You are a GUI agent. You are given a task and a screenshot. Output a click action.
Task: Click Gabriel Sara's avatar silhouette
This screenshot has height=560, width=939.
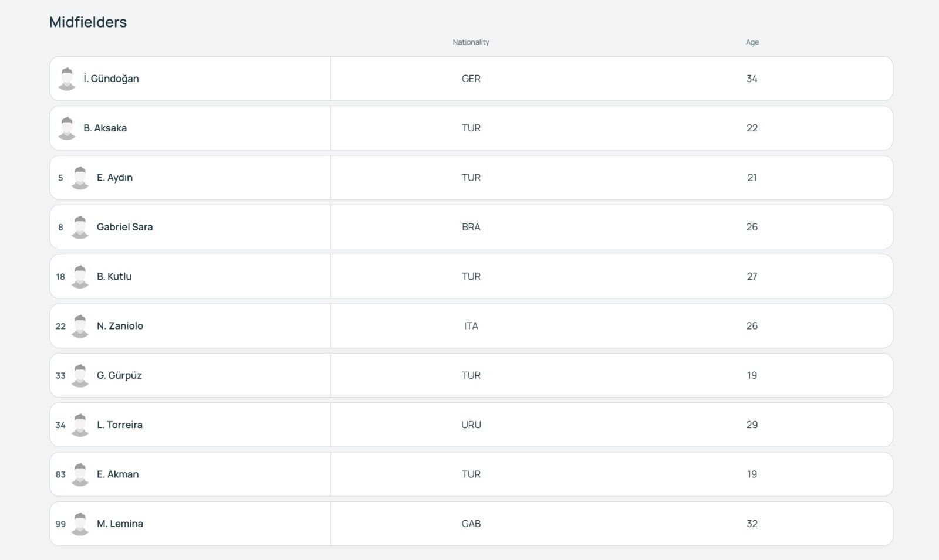point(80,227)
